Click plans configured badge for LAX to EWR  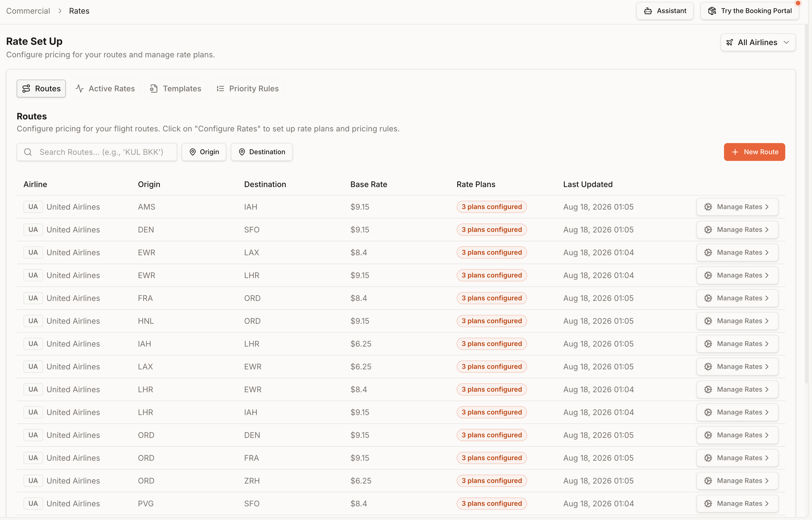pos(492,366)
